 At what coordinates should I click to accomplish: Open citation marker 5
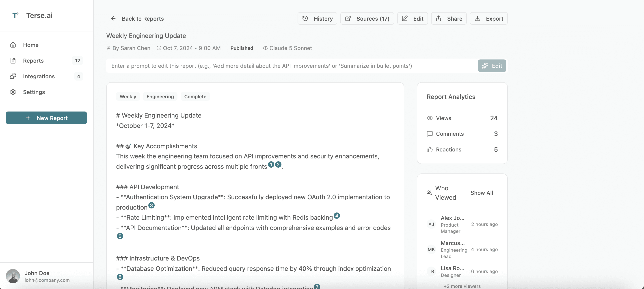click(x=120, y=236)
